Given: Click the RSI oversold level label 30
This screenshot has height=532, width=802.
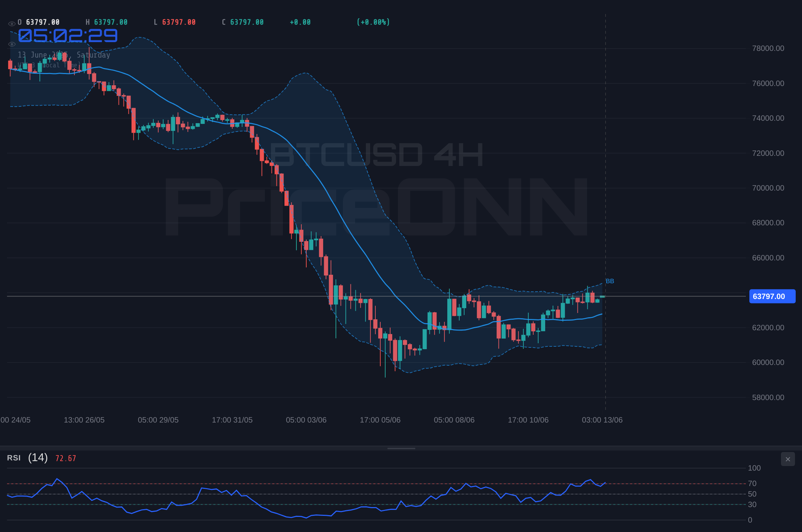Looking at the screenshot, I should point(752,505).
